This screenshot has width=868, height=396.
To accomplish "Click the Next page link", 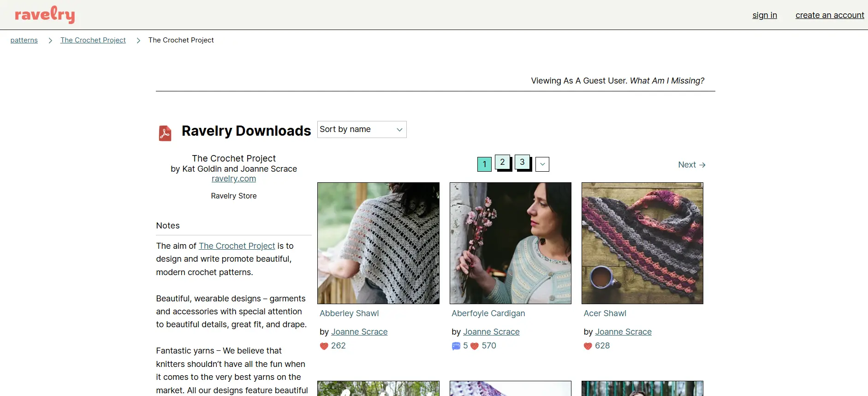I will pyautogui.click(x=692, y=165).
